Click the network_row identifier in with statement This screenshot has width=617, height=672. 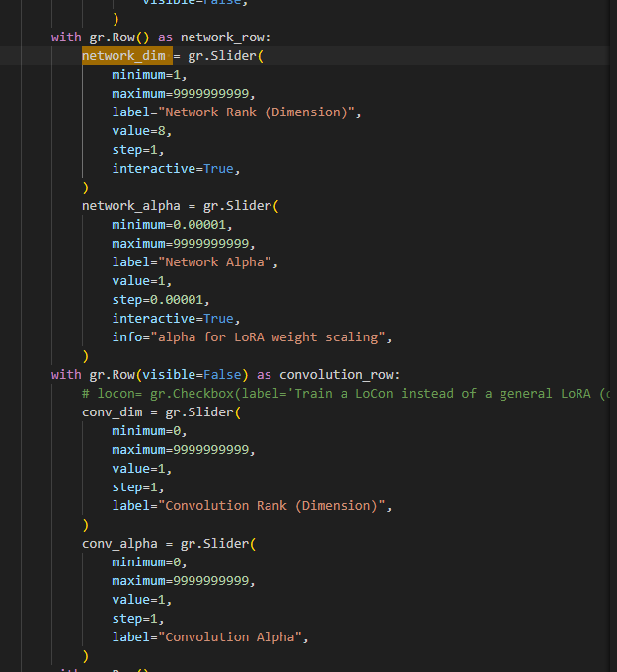pos(222,37)
